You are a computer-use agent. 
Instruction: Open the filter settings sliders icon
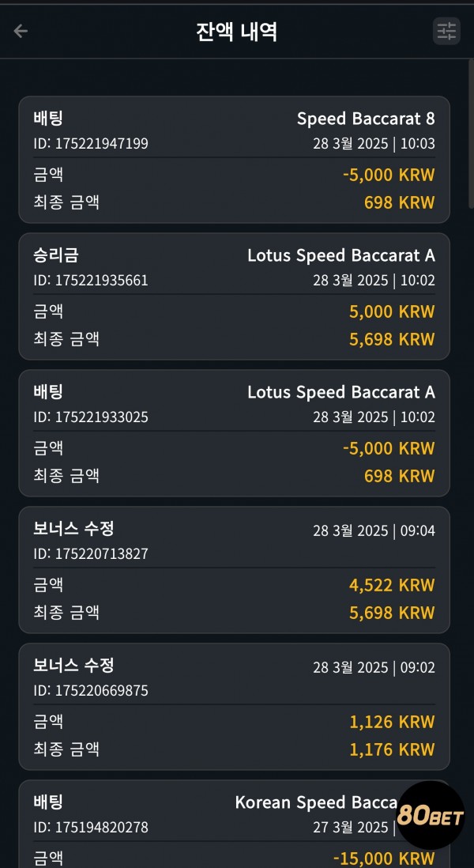(446, 31)
